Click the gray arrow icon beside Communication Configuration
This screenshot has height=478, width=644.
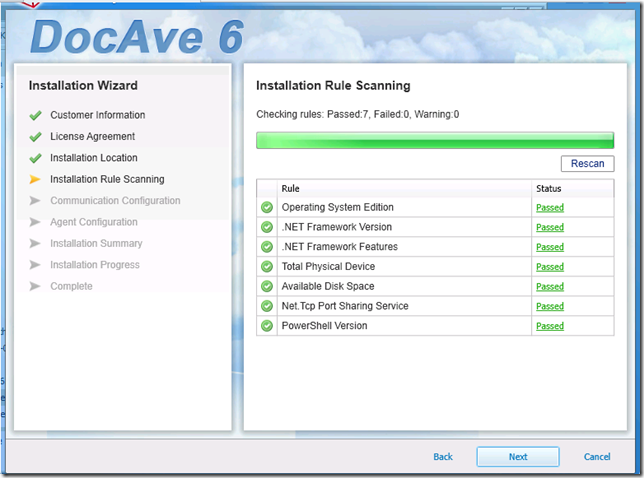tap(35, 201)
